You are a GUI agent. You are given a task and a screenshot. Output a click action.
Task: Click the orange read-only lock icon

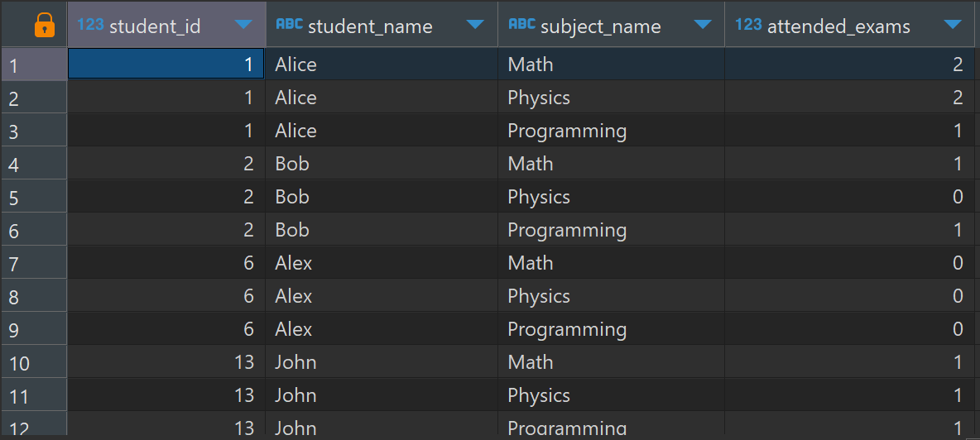[45, 26]
